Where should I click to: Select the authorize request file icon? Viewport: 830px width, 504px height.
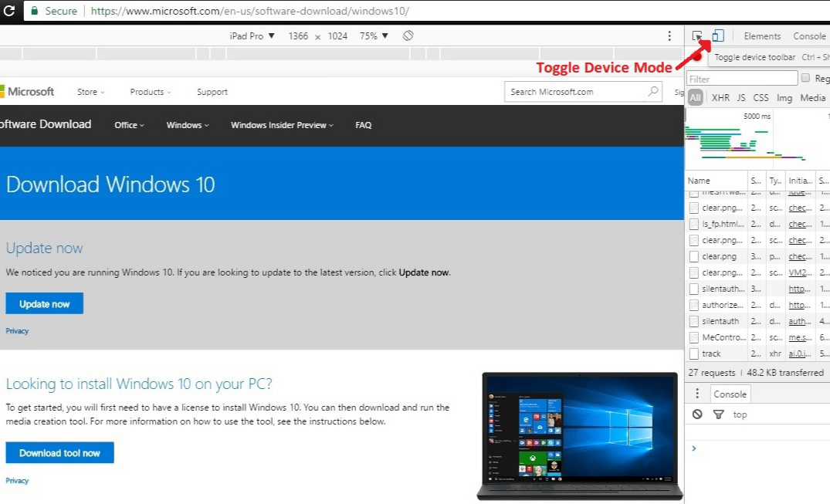(x=694, y=305)
